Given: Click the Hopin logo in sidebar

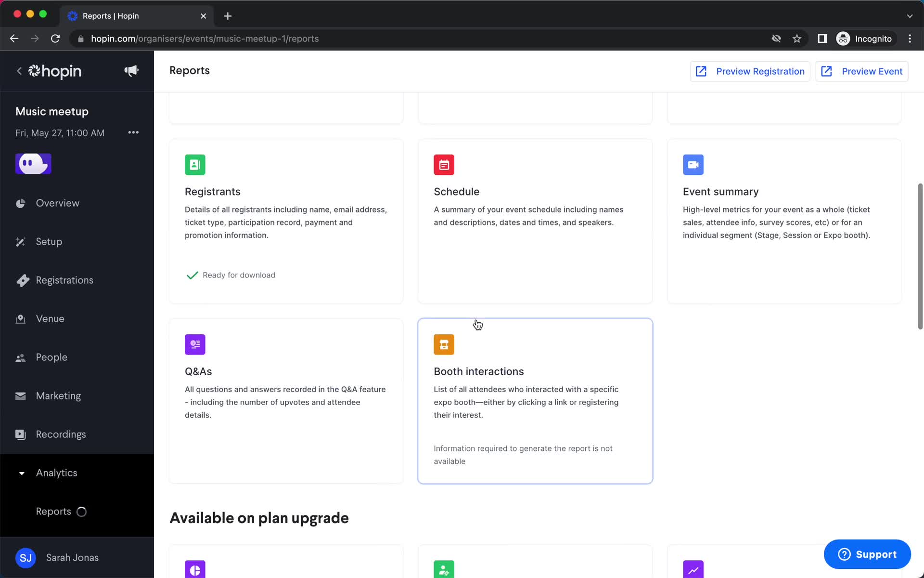Looking at the screenshot, I should (x=54, y=71).
